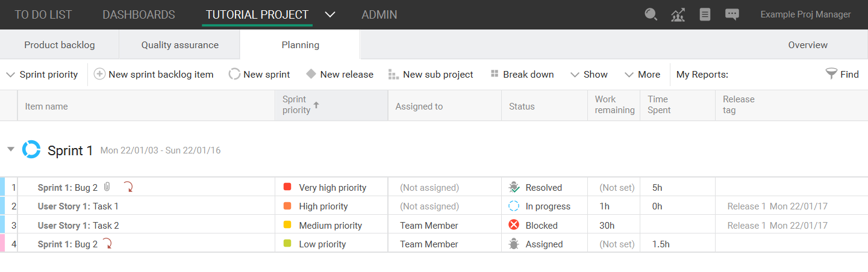The image size is (868, 272).
Task: Click the New release button
Action: (340, 75)
